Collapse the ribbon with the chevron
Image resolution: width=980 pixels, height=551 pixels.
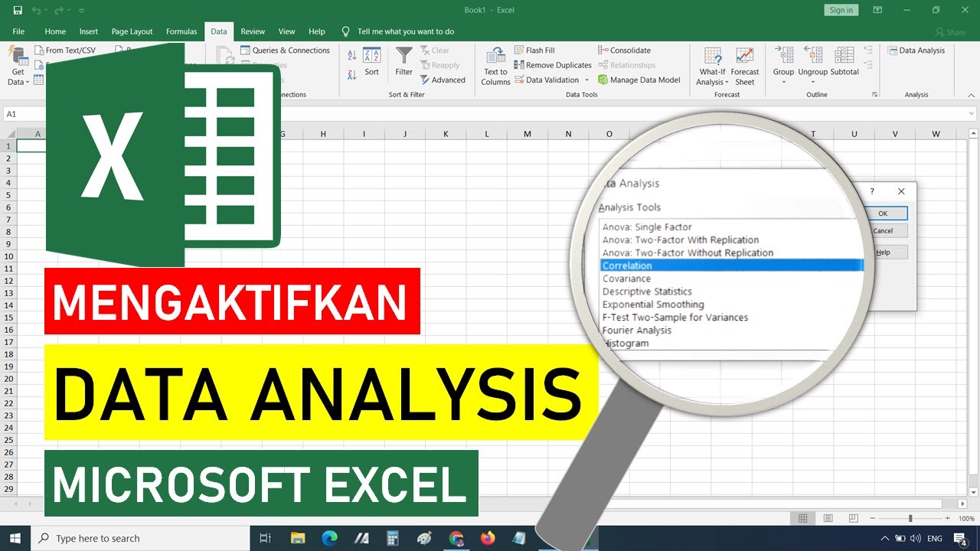[x=971, y=95]
